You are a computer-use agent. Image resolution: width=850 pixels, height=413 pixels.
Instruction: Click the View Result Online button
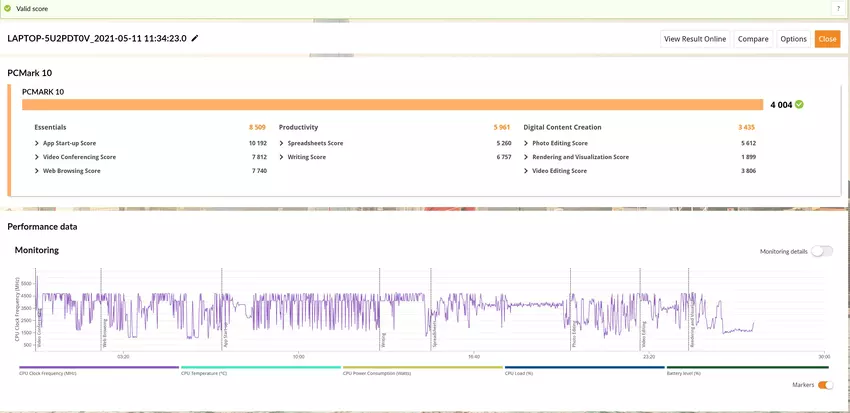(x=694, y=39)
